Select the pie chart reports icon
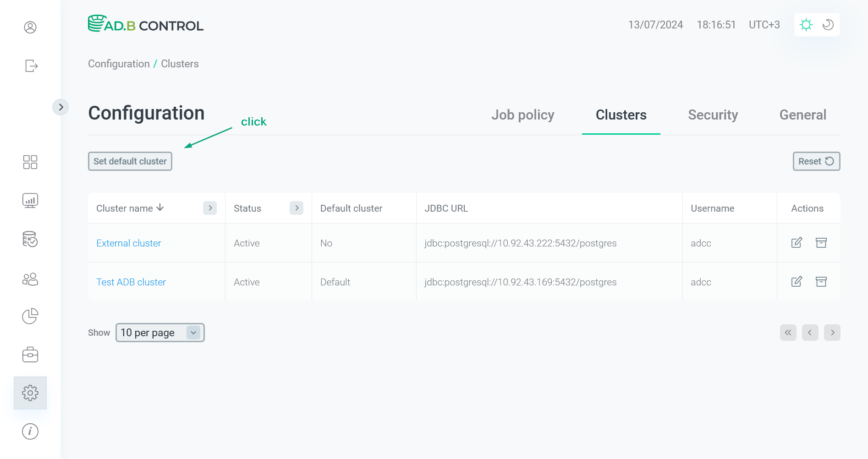 tap(30, 316)
